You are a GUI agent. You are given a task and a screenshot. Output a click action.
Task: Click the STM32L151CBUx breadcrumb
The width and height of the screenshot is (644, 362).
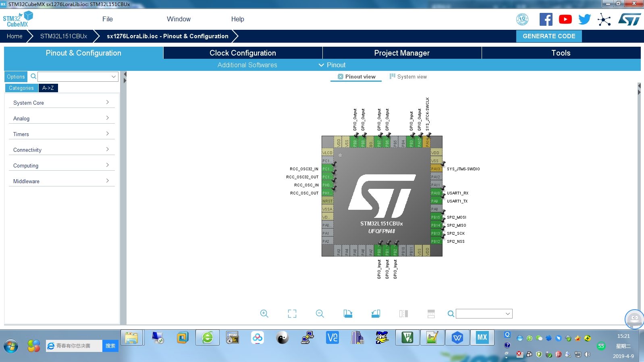pyautogui.click(x=64, y=36)
